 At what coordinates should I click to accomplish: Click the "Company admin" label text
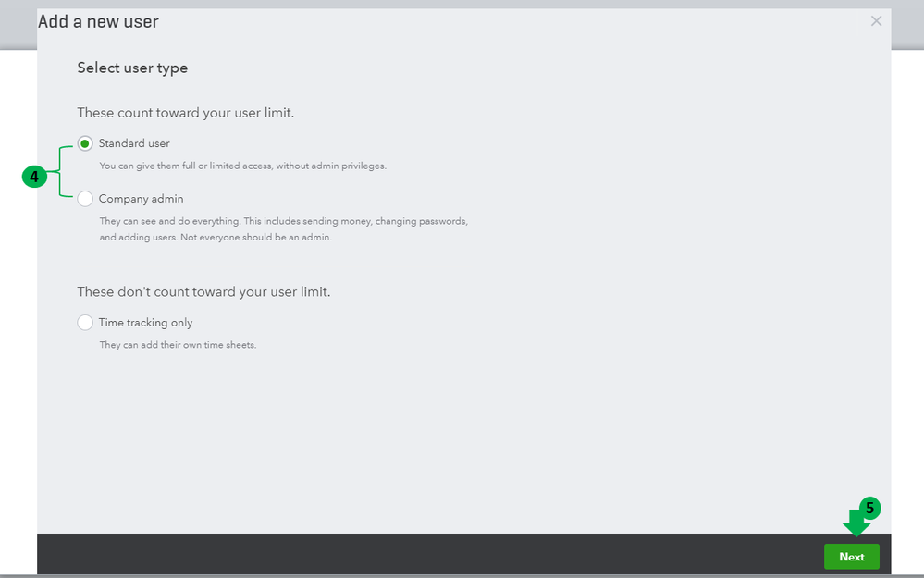tap(141, 199)
